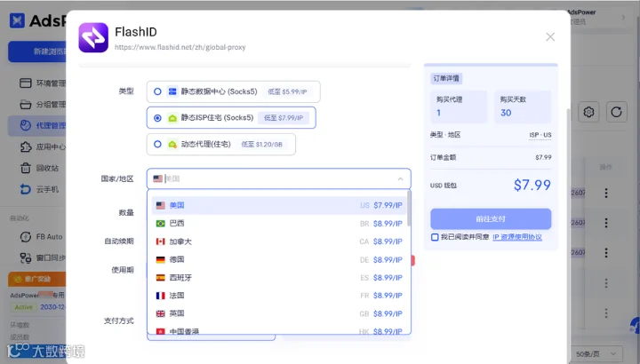Image resolution: width=640 pixels, height=364 pixels.
Task: Open FB Auto icon in sidebar
Action: pyautogui.click(x=25, y=237)
